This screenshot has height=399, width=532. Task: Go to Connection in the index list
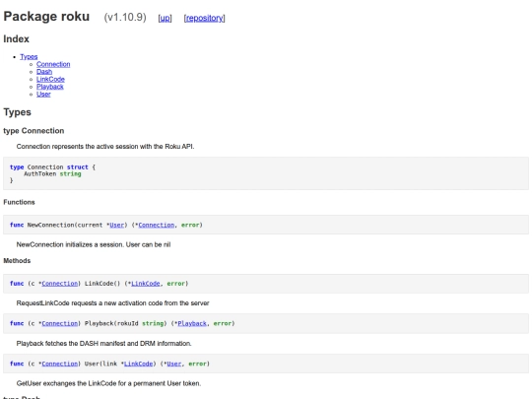53,64
